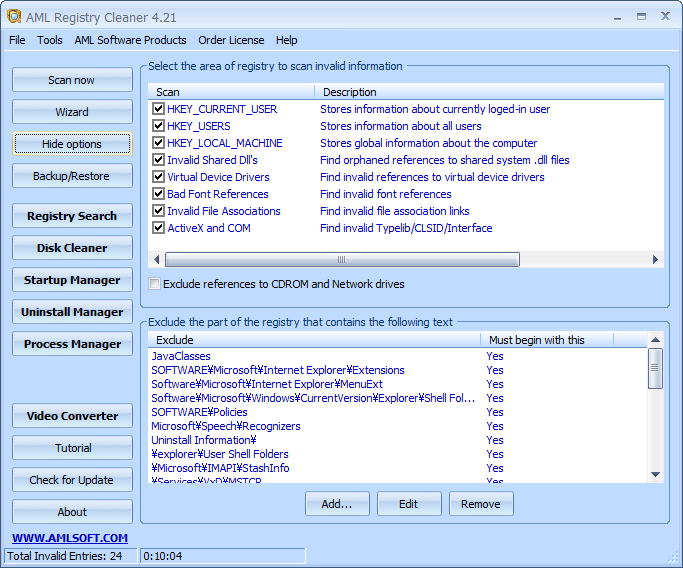
Task: Visit the WWW.AMLSOFT.COM link
Action: tap(70, 538)
